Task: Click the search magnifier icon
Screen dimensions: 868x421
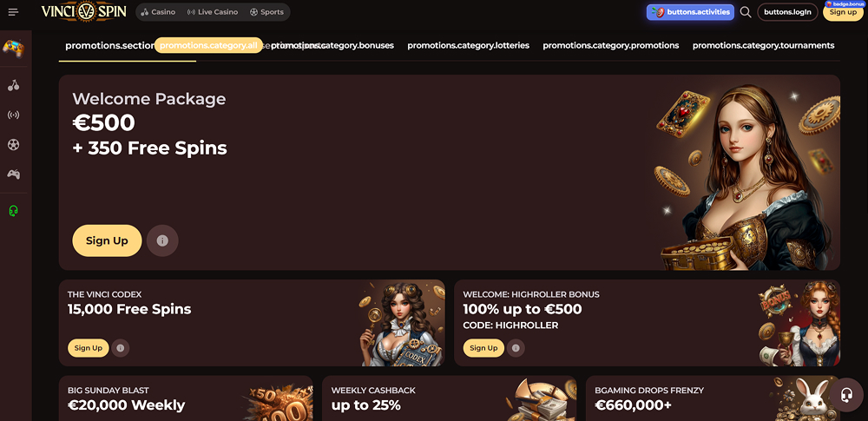Action: point(746,12)
